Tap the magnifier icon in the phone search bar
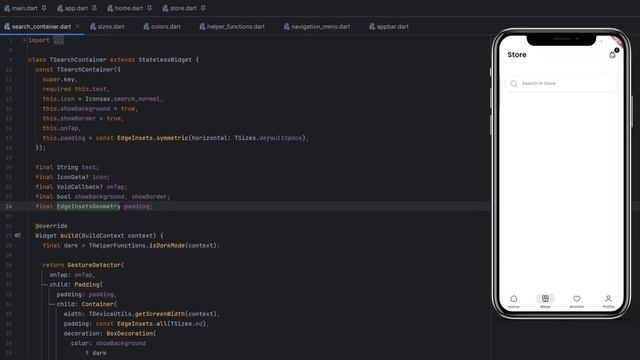 tap(514, 83)
